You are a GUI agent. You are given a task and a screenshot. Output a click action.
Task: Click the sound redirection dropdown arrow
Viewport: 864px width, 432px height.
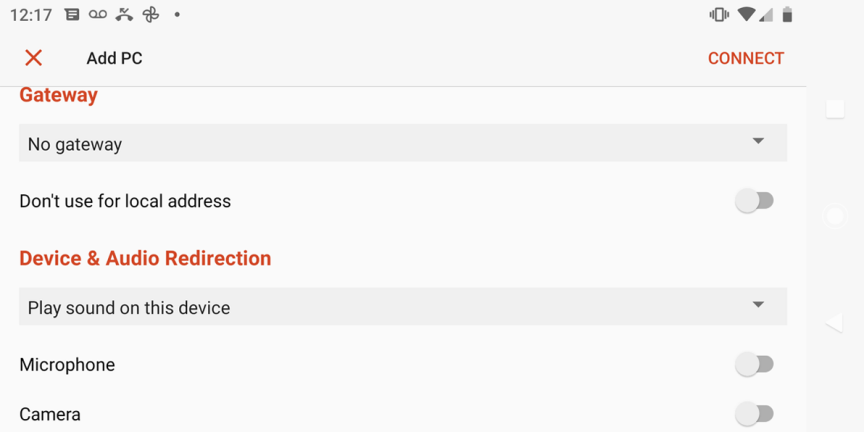(758, 306)
